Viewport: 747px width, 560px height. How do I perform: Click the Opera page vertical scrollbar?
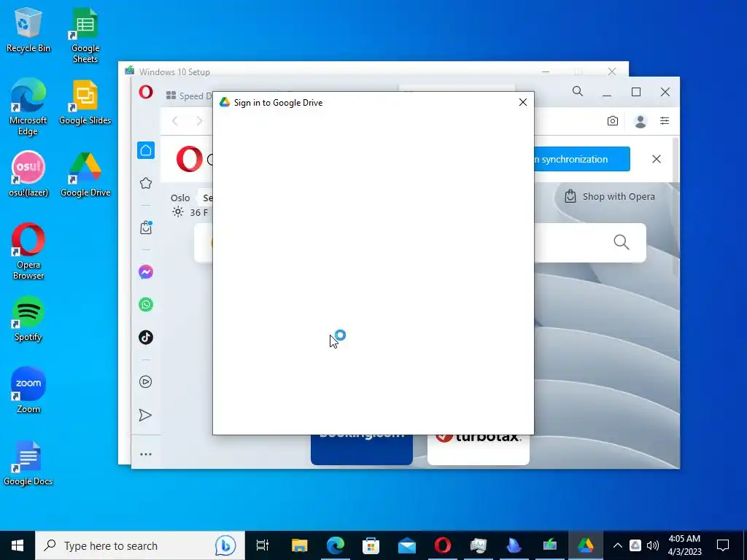pyautogui.click(x=676, y=206)
